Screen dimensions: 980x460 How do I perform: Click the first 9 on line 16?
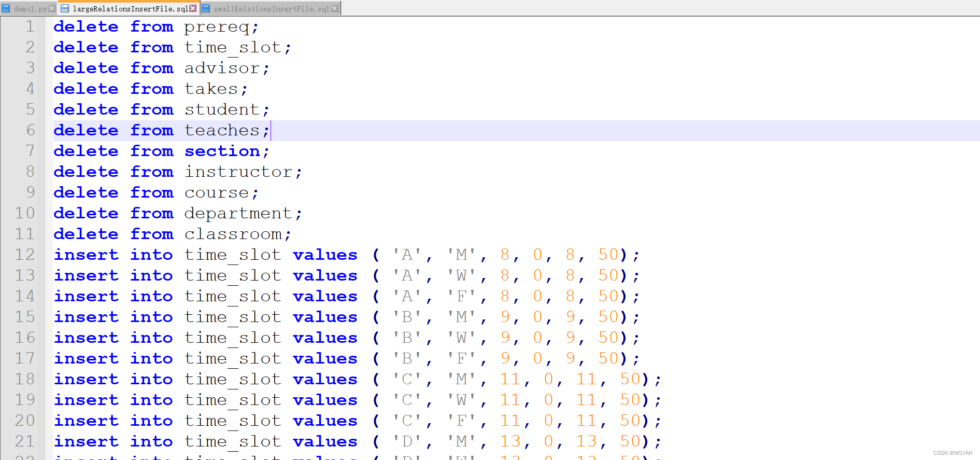click(x=505, y=338)
